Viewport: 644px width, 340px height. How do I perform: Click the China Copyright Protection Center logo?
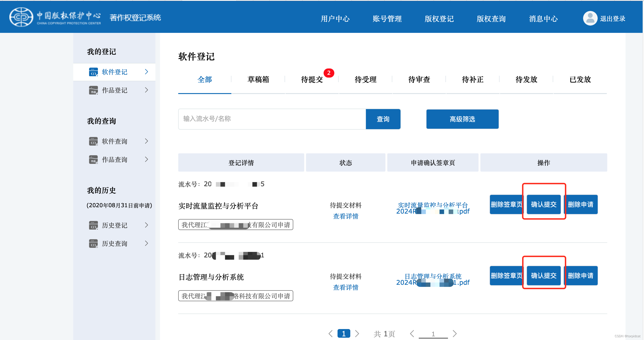point(21,17)
